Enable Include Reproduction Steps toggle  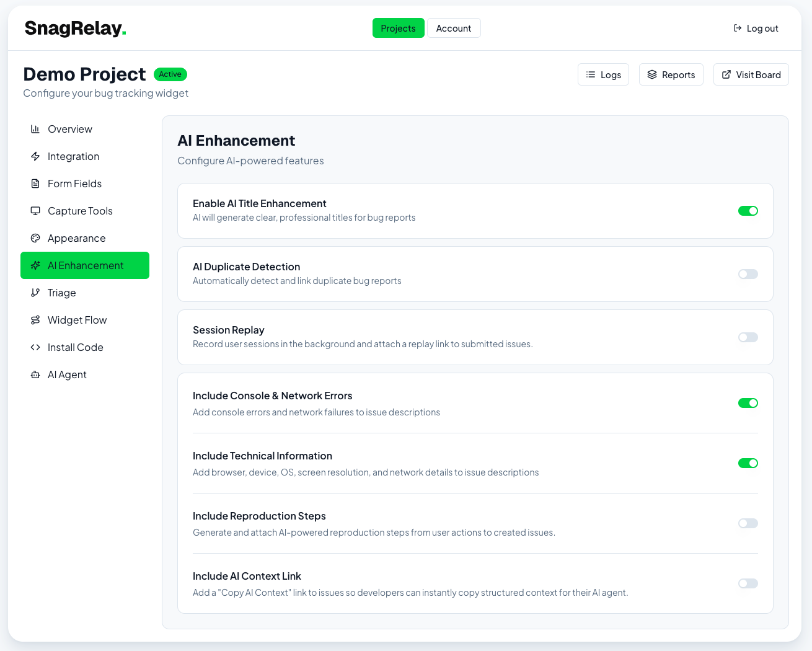(748, 523)
